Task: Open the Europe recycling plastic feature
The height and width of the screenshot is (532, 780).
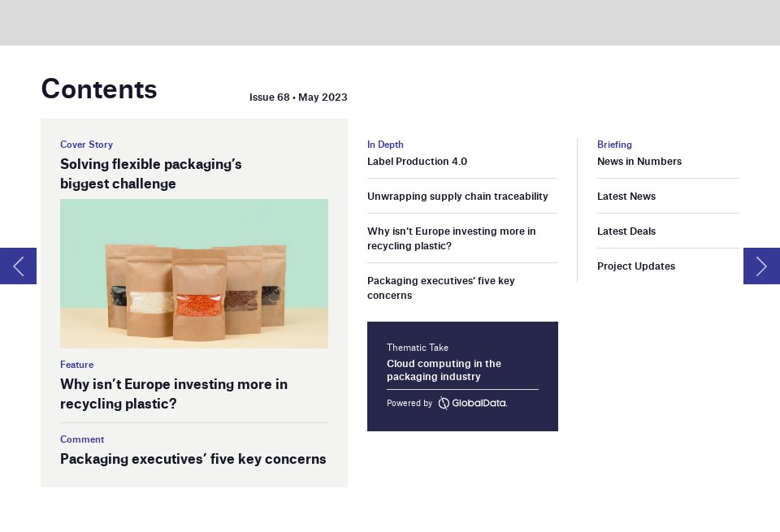Action: (x=174, y=394)
